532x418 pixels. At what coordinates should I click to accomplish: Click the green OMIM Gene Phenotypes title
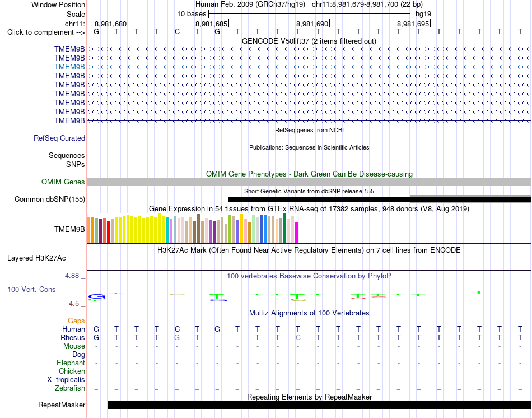coord(309,174)
